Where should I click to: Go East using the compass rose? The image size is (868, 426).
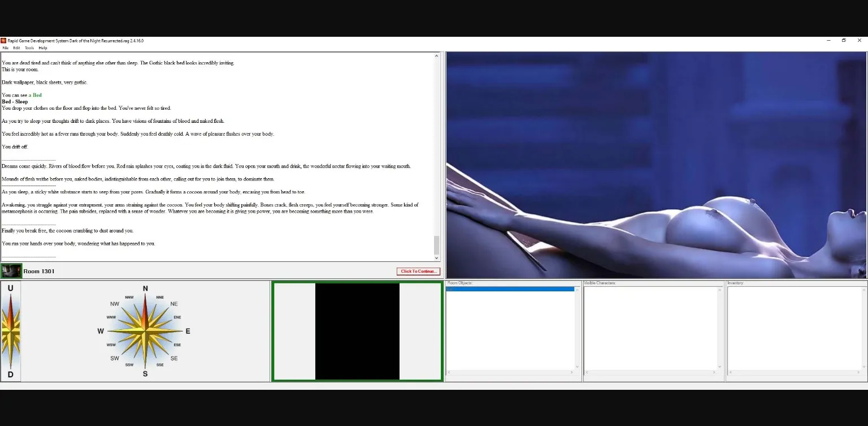tap(188, 331)
